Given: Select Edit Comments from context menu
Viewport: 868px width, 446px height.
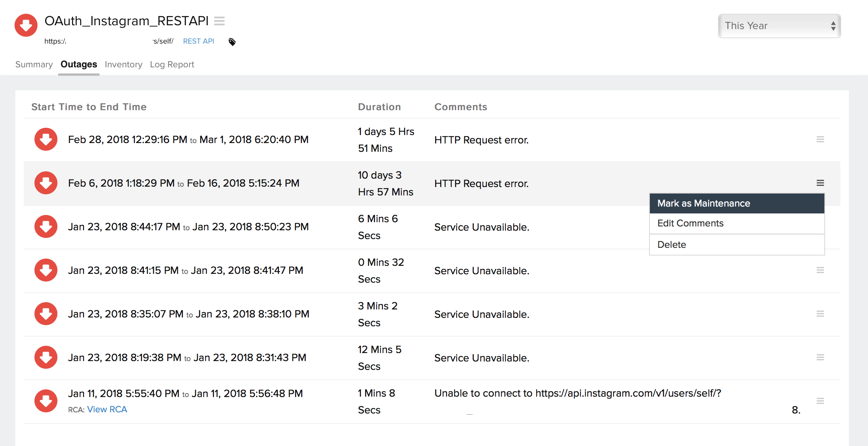Looking at the screenshot, I should (690, 223).
